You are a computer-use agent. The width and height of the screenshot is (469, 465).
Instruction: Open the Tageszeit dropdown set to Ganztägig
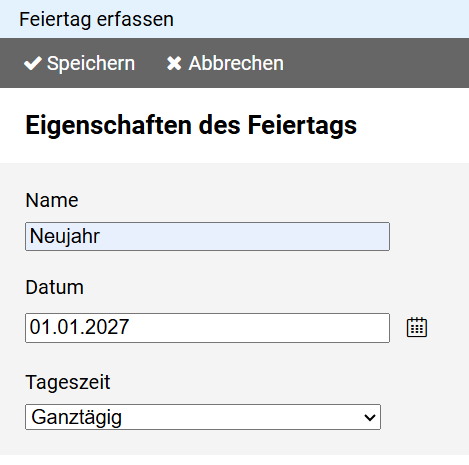pyautogui.click(x=203, y=417)
